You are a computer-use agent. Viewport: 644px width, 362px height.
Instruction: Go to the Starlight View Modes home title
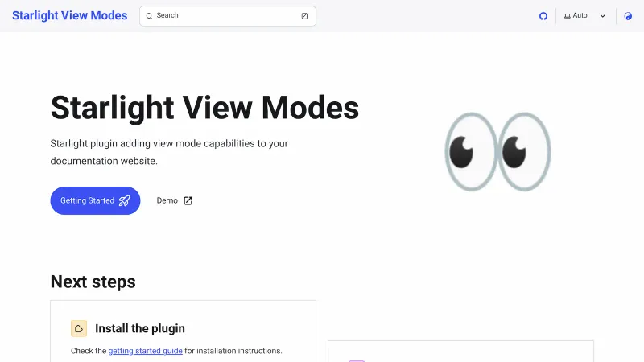69,15
